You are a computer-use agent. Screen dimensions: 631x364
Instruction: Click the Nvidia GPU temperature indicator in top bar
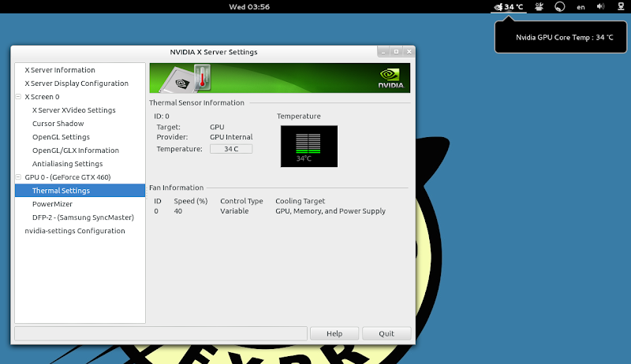(509, 7)
